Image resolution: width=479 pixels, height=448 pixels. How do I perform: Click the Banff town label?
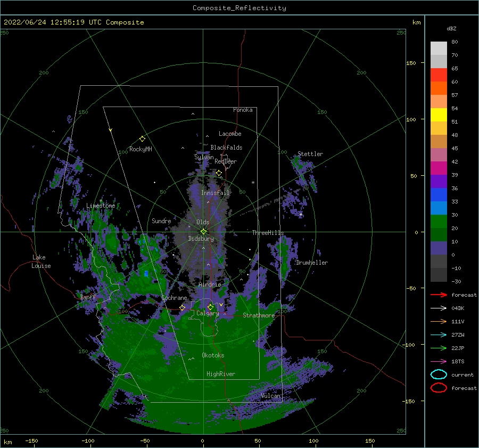[x=88, y=297]
